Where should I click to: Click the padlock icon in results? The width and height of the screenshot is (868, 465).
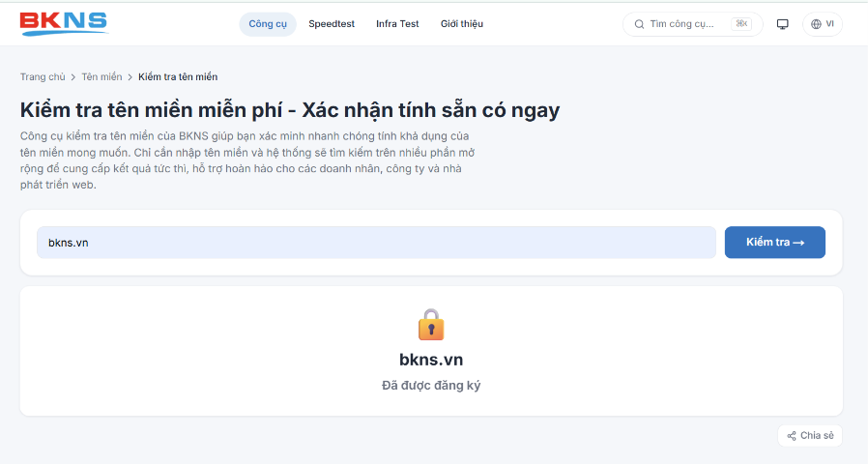[x=431, y=325]
